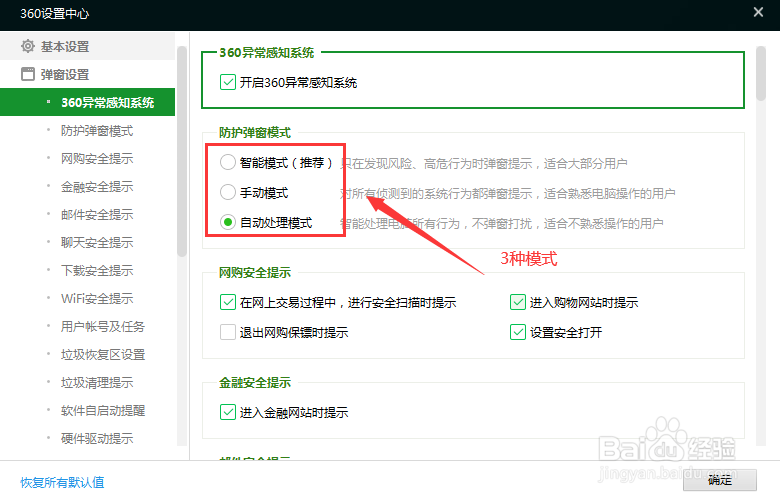
Task: Go to 金融安全提示 in the sidebar
Action: [97, 187]
